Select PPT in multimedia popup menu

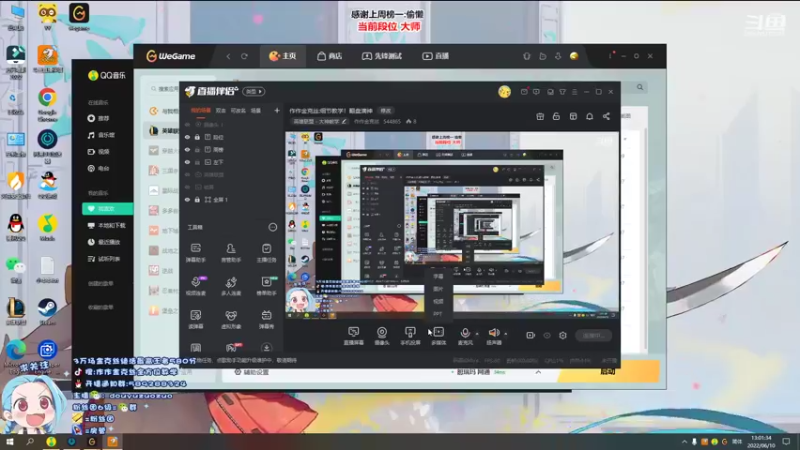(438, 313)
